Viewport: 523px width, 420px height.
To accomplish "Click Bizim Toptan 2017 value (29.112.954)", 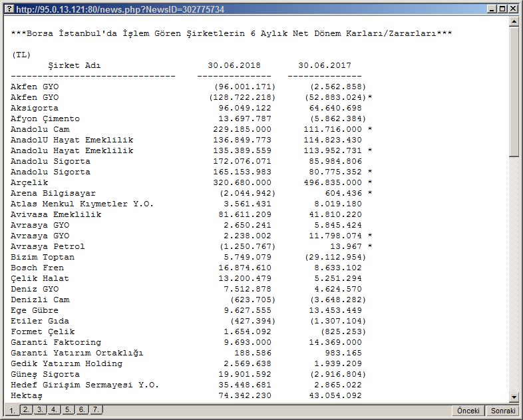I will (x=335, y=257).
